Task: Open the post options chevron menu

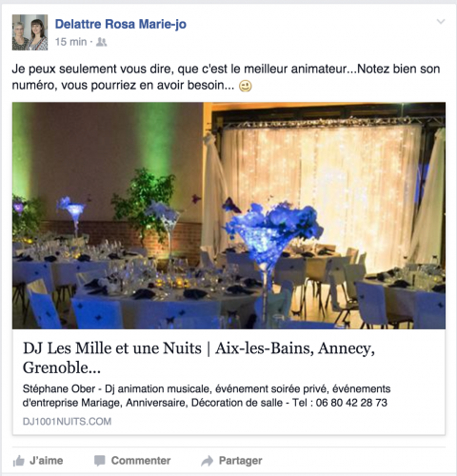Action: [441, 22]
